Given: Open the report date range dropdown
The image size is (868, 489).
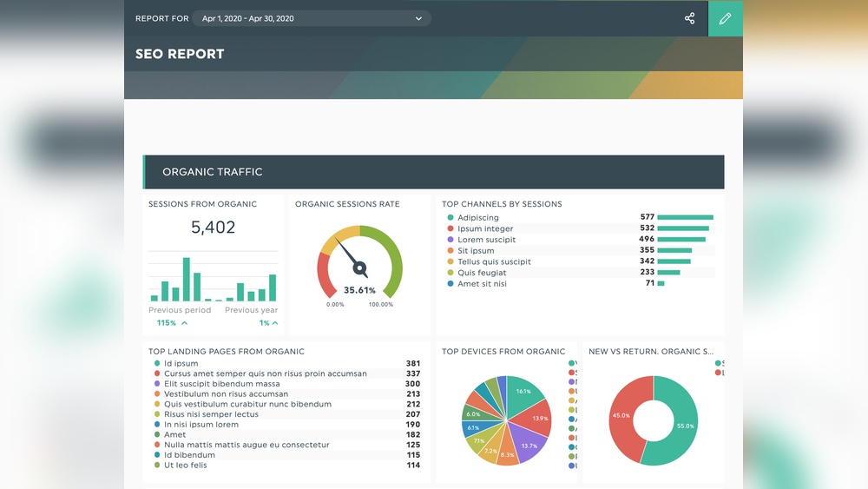Looking at the screenshot, I should pyautogui.click(x=312, y=18).
